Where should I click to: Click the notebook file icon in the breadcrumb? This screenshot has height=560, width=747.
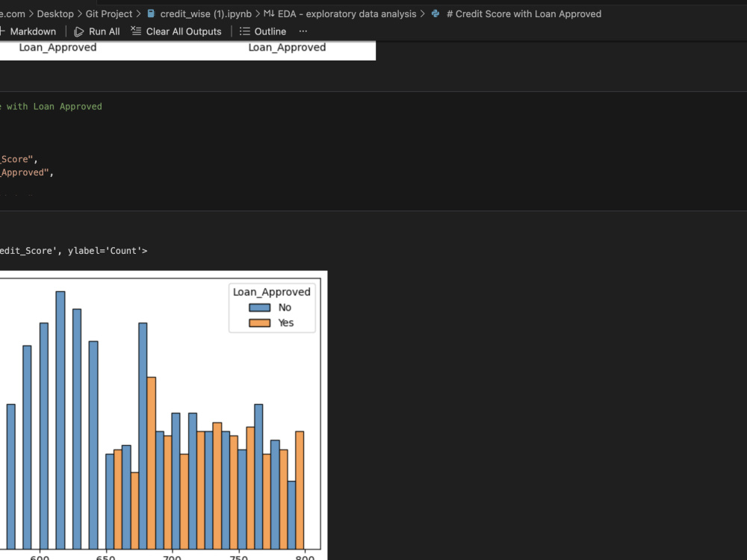pyautogui.click(x=151, y=13)
